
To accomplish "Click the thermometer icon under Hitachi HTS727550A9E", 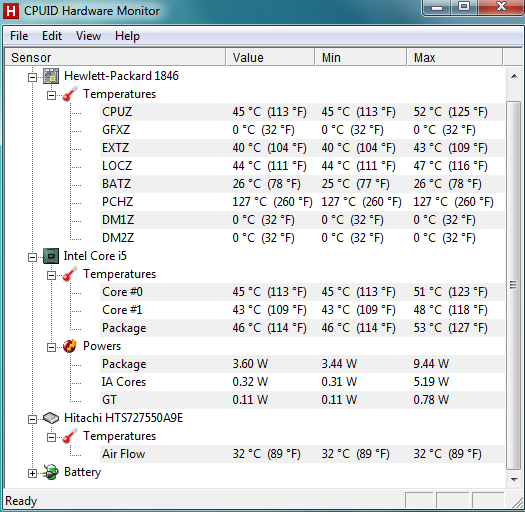I will click(70, 436).
